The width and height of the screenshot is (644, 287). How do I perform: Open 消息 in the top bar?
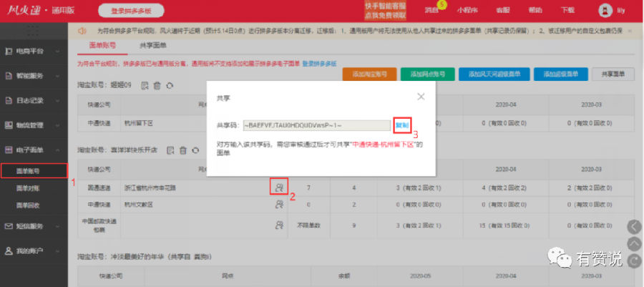[431, 11]
